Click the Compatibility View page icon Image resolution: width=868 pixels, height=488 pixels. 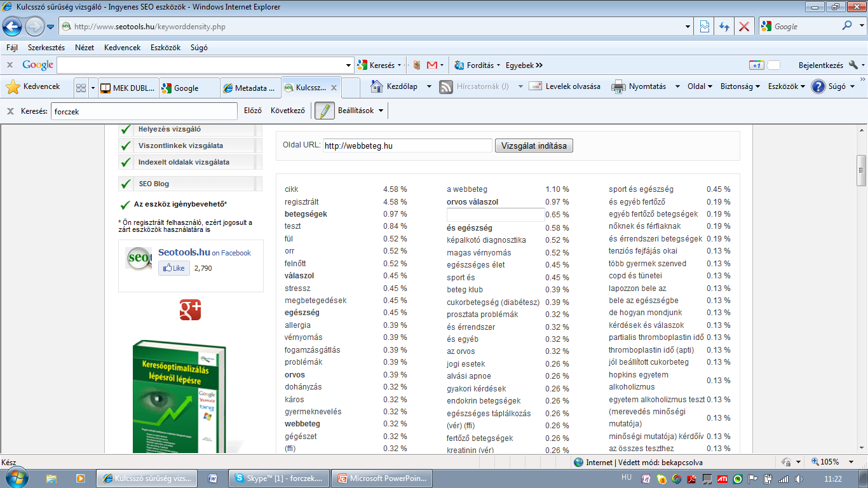[x=704, y=27]
